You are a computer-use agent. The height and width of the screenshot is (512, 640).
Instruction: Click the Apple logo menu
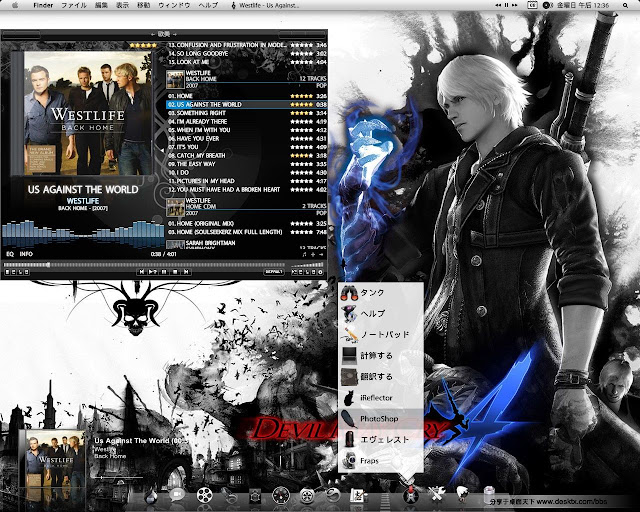16,5
